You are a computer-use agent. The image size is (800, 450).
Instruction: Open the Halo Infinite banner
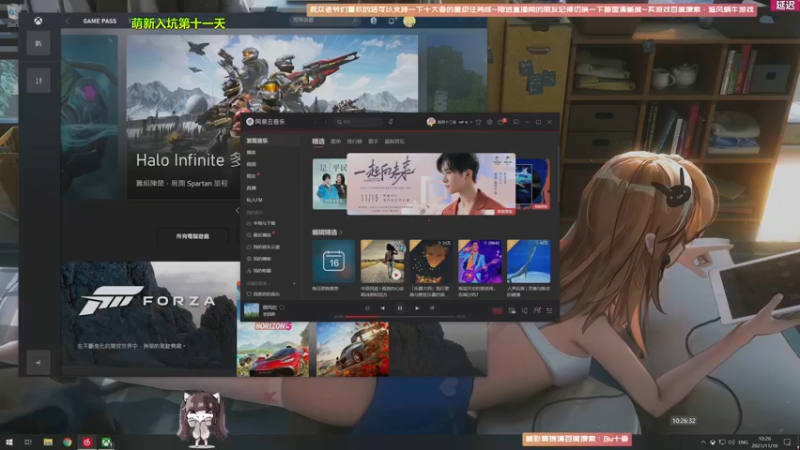[x=272, y=117]
